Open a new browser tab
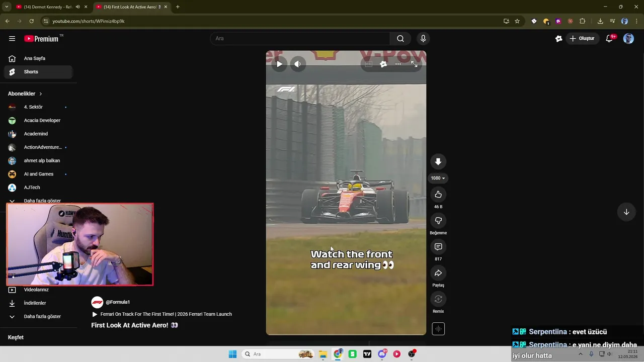The width and height of the screenshot is (644, 362). [178, 7]
